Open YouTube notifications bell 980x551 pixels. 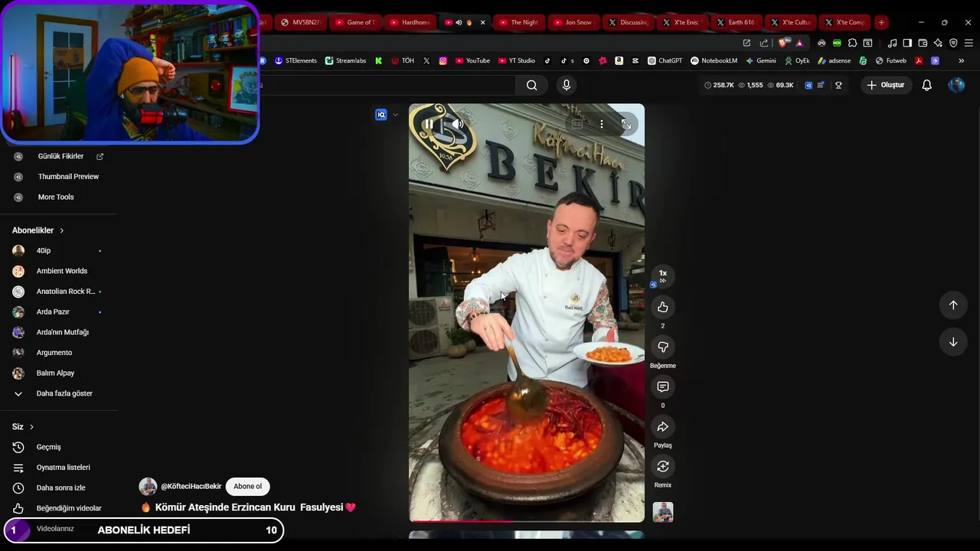pyautogui.click(x=926, y=85)
